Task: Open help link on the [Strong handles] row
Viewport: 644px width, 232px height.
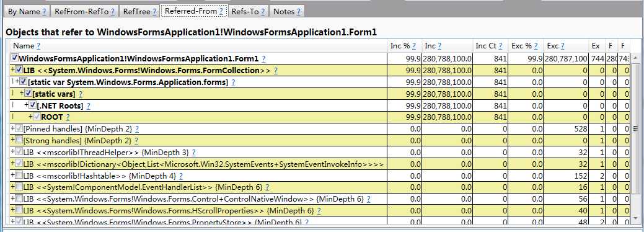Action: point(136,141)
